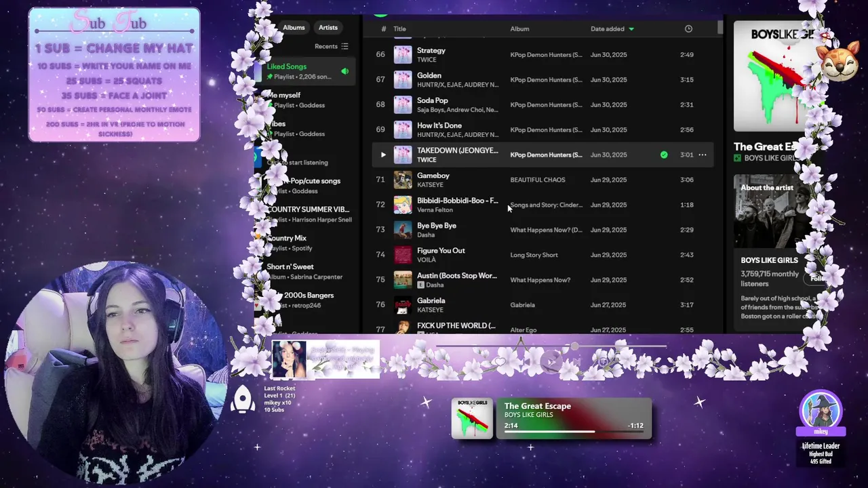
Task: Click the Gameboy track thumbnail
Action: coord(403,180)
